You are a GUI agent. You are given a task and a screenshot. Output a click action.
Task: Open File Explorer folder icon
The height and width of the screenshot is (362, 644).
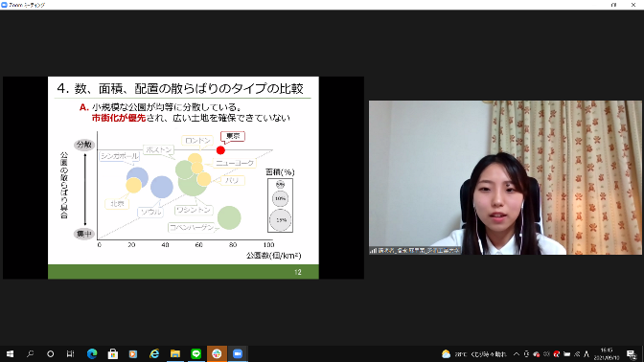point(175,353)
